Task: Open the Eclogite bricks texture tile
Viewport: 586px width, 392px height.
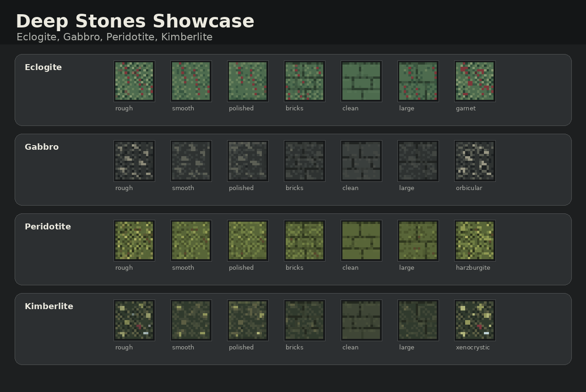Action: click(x=304, y=81)
